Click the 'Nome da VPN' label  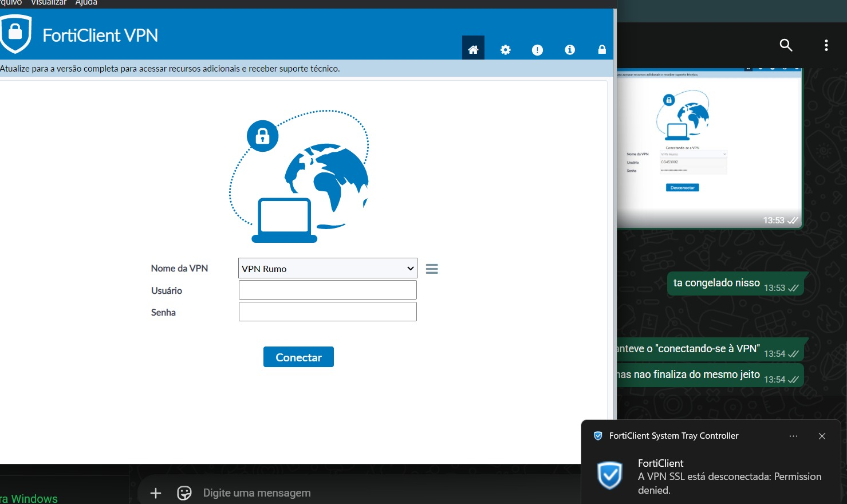179,268
